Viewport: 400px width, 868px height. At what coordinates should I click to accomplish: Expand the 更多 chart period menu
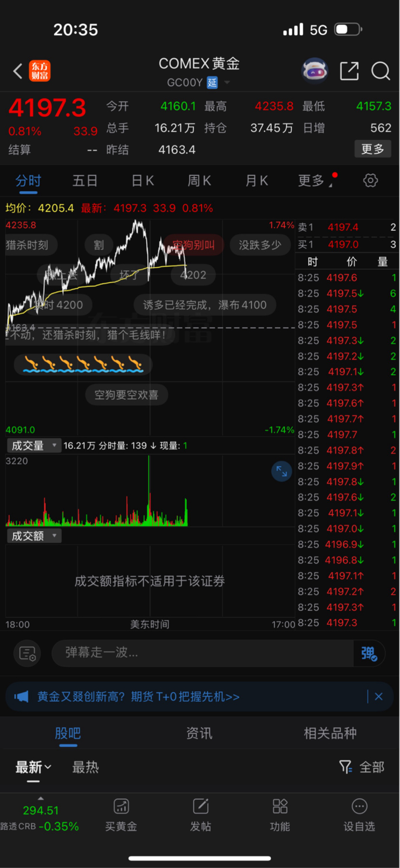[315, 180]
